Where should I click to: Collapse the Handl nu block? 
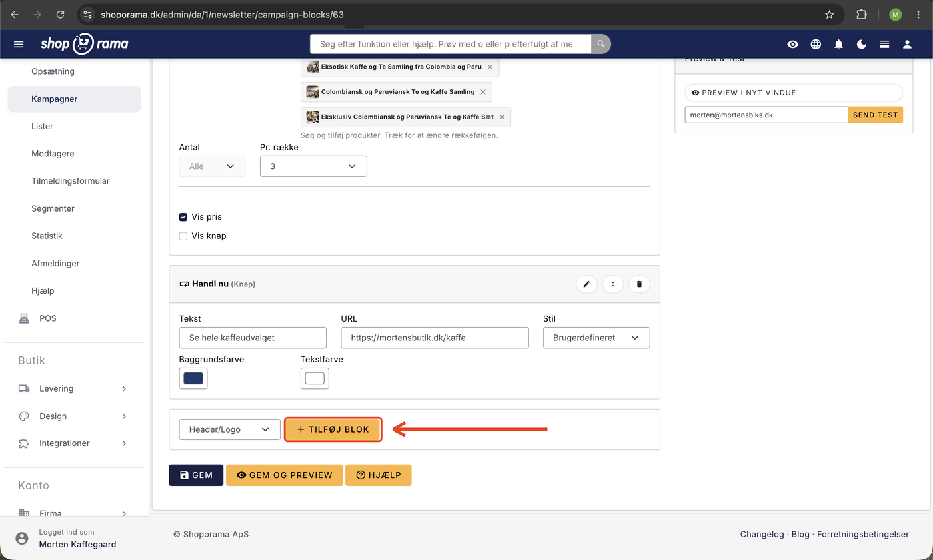tap(613, 284)
